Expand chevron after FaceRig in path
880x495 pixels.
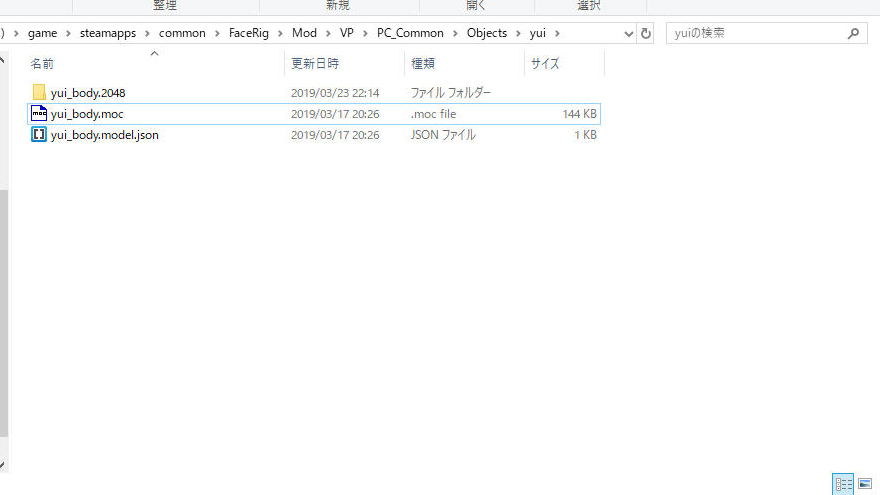coord(280,33)
